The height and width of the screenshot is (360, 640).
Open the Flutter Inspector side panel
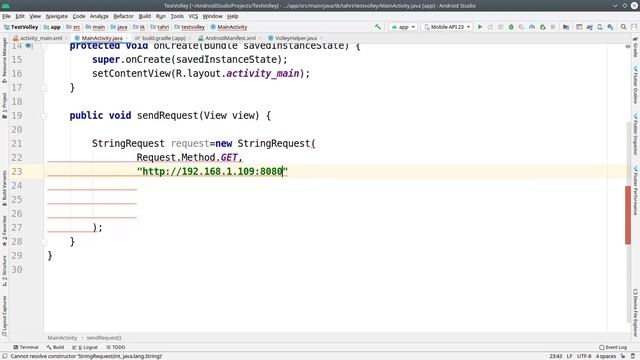[x=636, y=134]
